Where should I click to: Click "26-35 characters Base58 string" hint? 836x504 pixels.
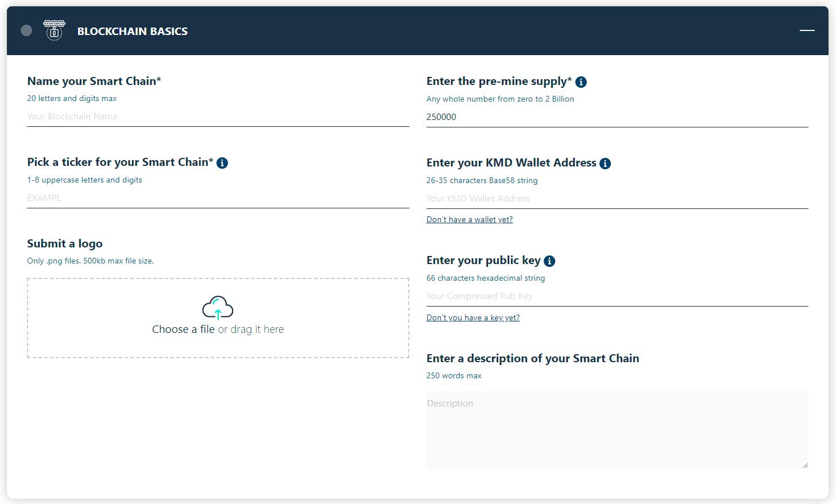[482, 180]
